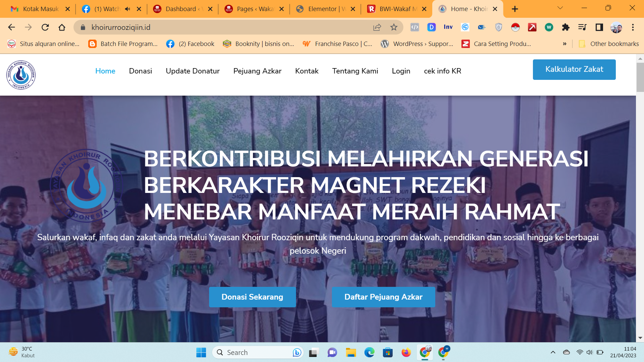Open the Chrome Extensions puzzle icon
Screen dimensions: 644x362
click(x=565, y=27)
